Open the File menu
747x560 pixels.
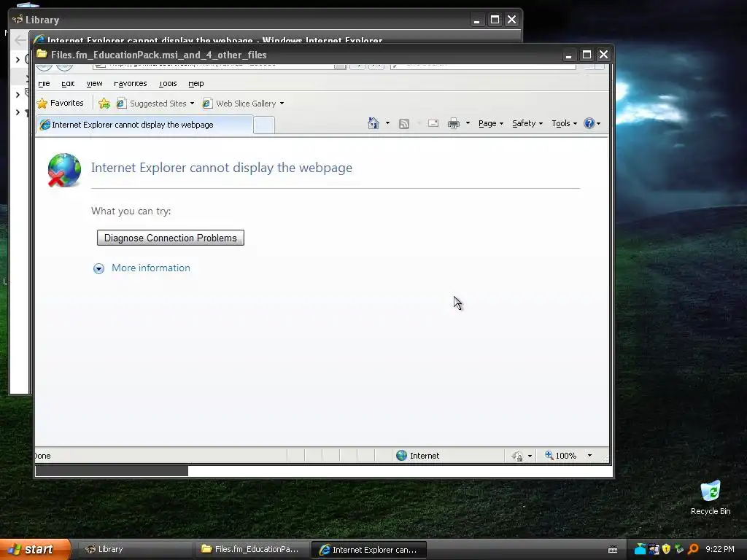coord(44,83)
